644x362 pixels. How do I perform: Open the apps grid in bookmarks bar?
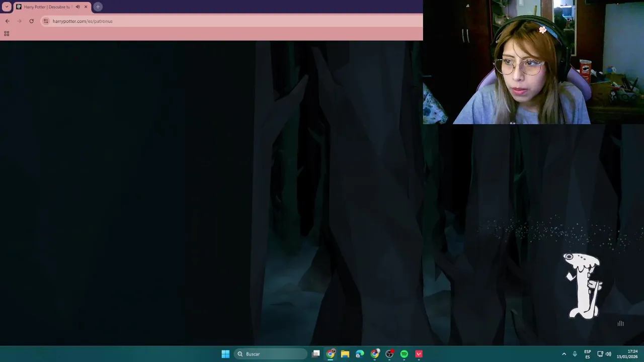[7, 34]
